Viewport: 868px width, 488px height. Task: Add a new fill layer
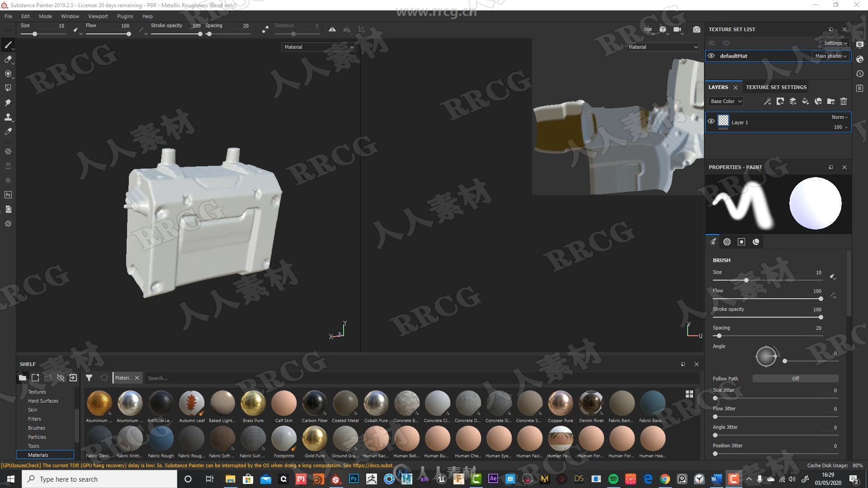pos(805,101)
